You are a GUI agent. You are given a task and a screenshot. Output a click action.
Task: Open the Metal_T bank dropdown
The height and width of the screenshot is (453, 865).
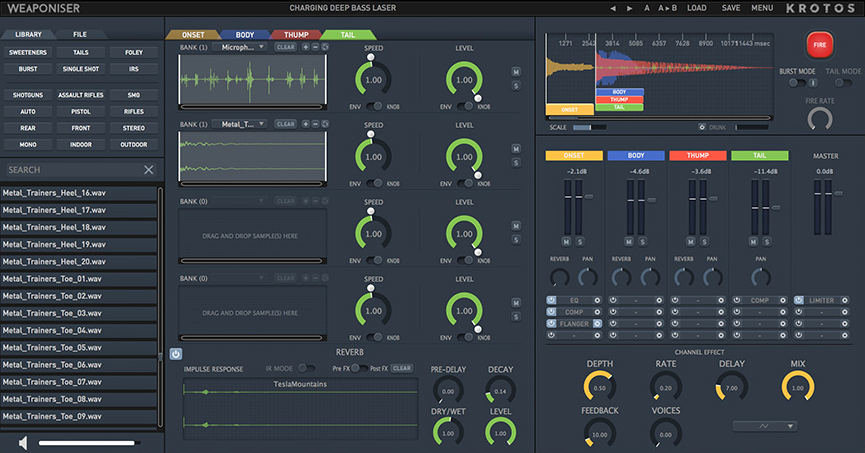tap(241, 124)
